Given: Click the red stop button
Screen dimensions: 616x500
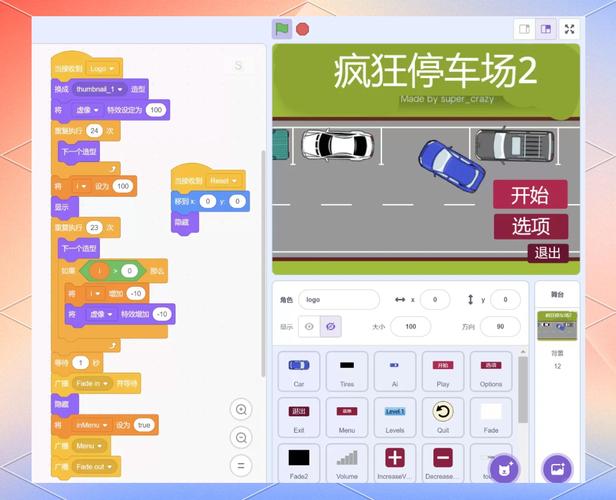Looking at the screenshot, I should coord(302,29).
